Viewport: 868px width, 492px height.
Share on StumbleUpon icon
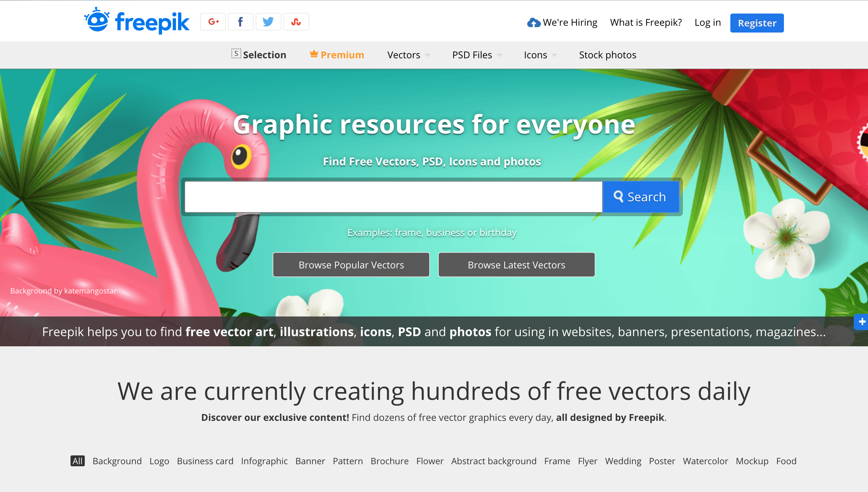(296, 22)
